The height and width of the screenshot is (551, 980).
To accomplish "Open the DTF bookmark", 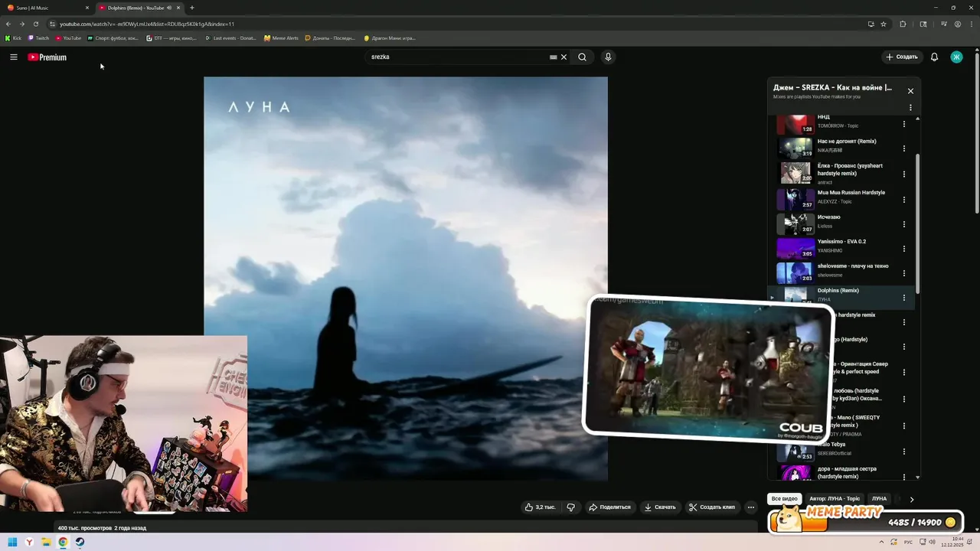I will (171, 37).
